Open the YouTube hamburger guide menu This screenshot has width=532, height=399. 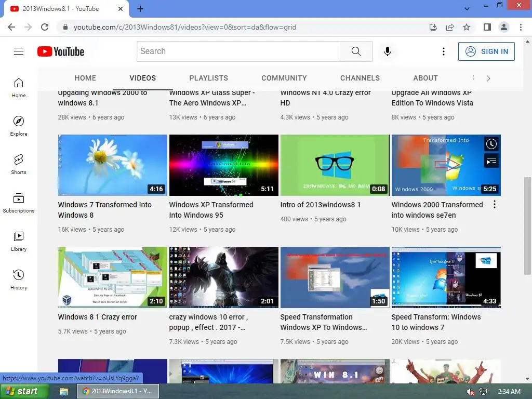19,51
